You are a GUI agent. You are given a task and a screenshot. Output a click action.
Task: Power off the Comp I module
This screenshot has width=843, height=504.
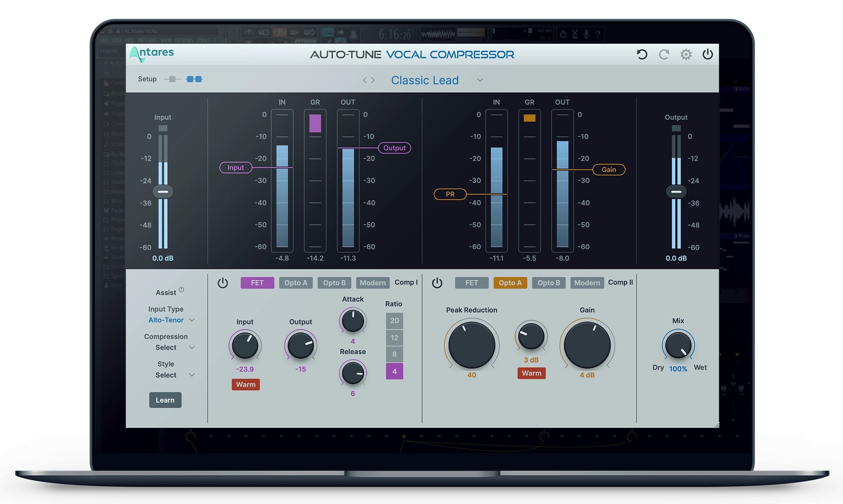(x=223, y=282)
